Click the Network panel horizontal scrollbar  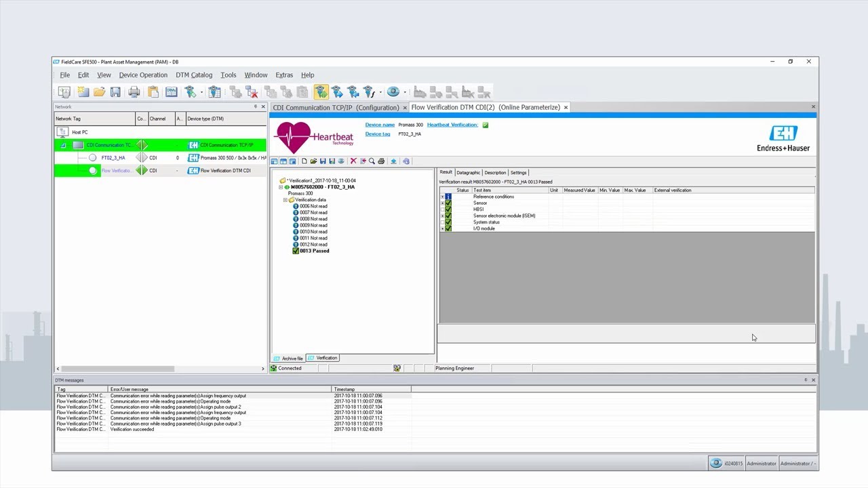(117, 369)
